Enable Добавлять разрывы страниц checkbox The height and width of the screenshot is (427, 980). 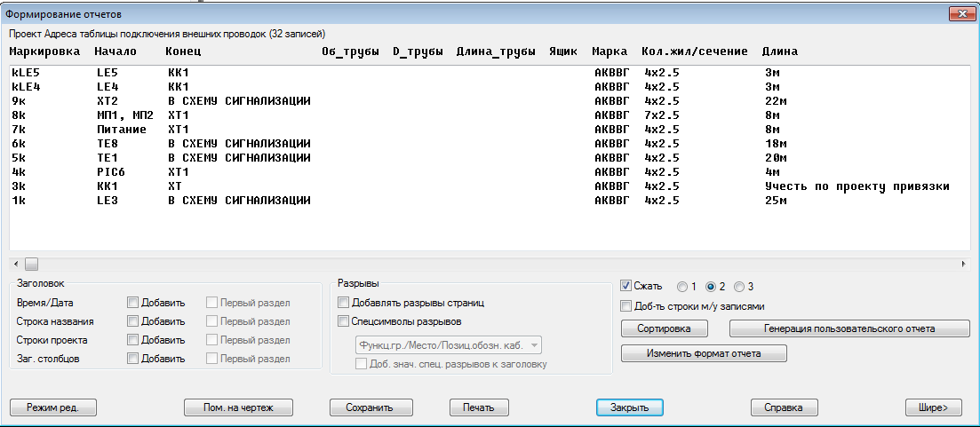344,304
